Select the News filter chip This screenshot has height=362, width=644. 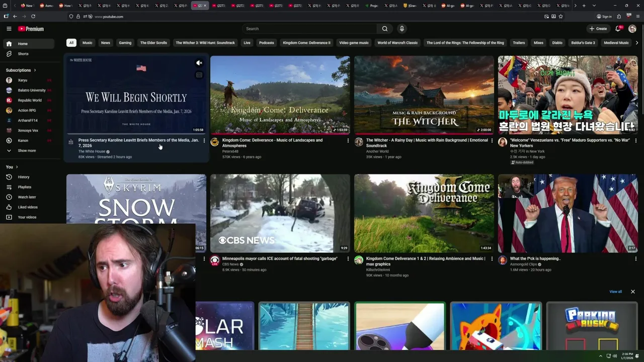106,43
